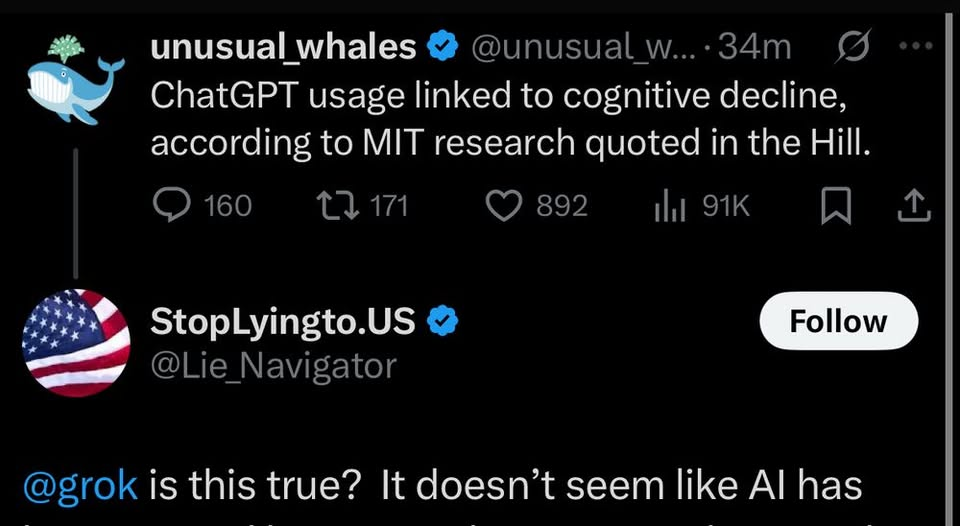Open the three-dot more options menu
The image size is (960, 526).
click(915, 46)
